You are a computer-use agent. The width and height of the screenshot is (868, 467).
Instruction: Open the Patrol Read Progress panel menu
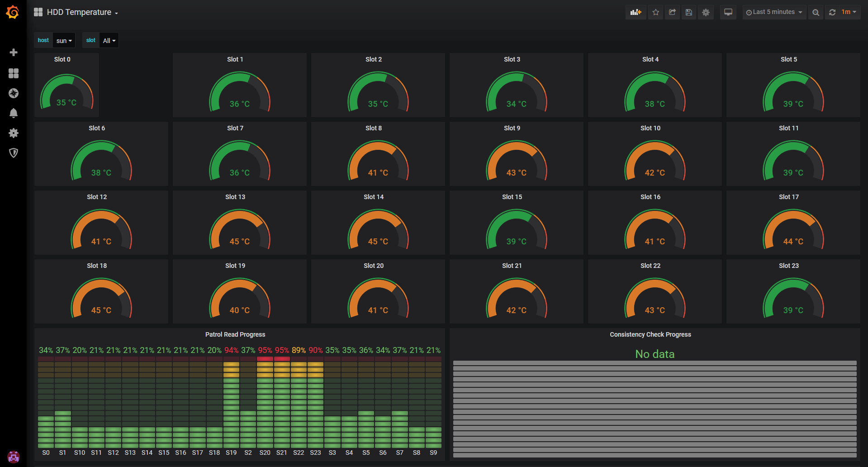[x=235, y=334]
